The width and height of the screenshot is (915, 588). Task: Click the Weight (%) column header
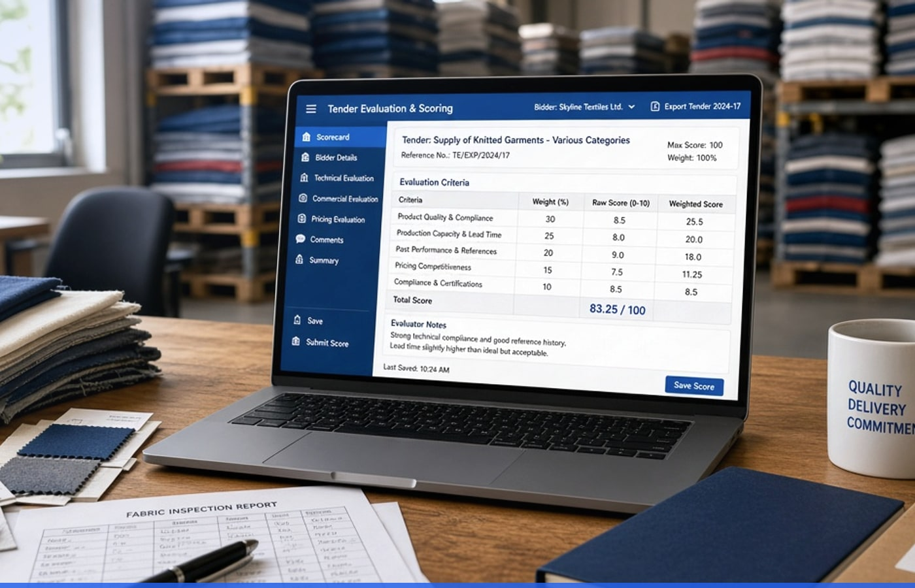(550, 202)
